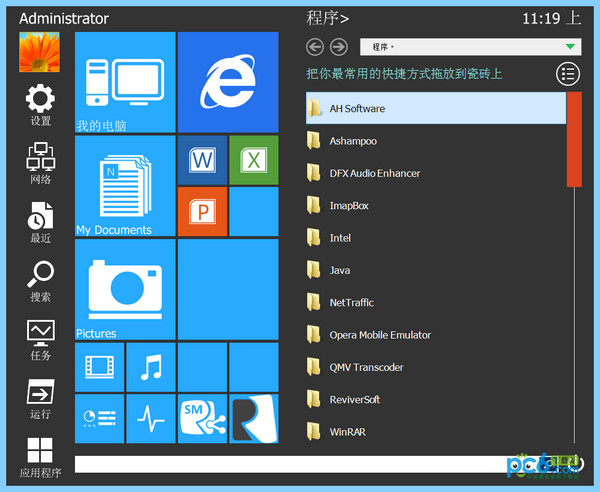Click the Administrator flower avatar

39,52
